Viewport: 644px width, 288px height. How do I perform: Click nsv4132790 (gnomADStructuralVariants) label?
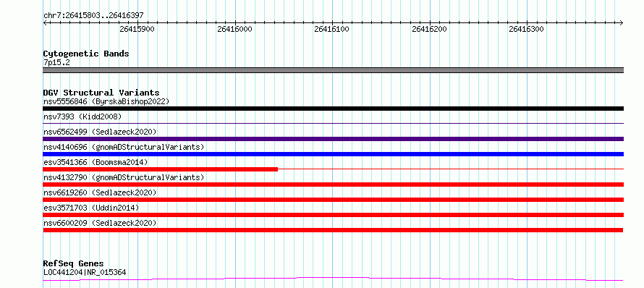[124, 177]
